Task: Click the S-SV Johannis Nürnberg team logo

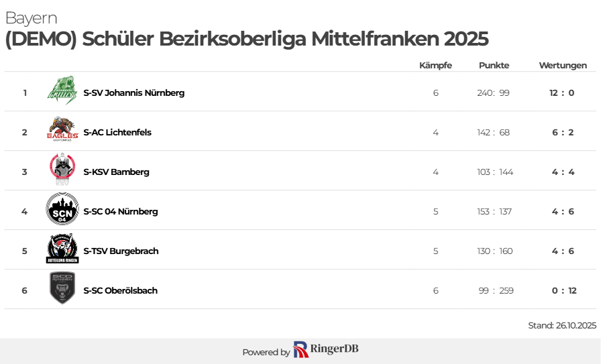Action: 62,91
